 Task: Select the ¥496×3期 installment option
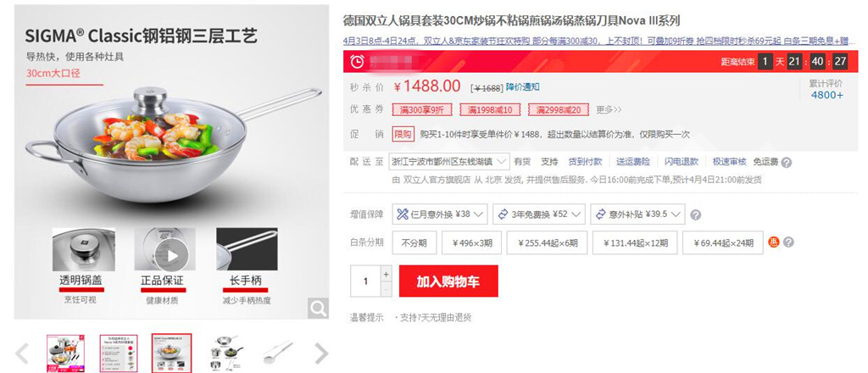(x=471, y=242)
